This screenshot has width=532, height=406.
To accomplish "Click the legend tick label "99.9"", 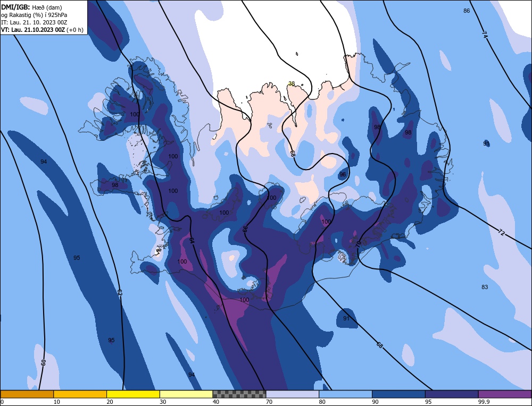I will click(484, 402).
